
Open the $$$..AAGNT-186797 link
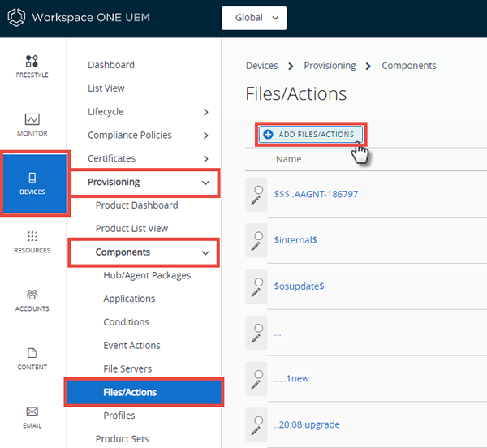(316, 194)
